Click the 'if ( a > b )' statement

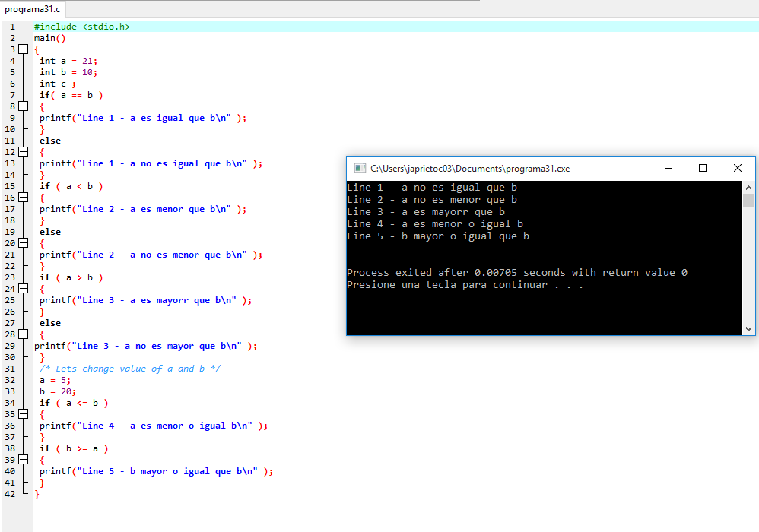click(71, 277)
